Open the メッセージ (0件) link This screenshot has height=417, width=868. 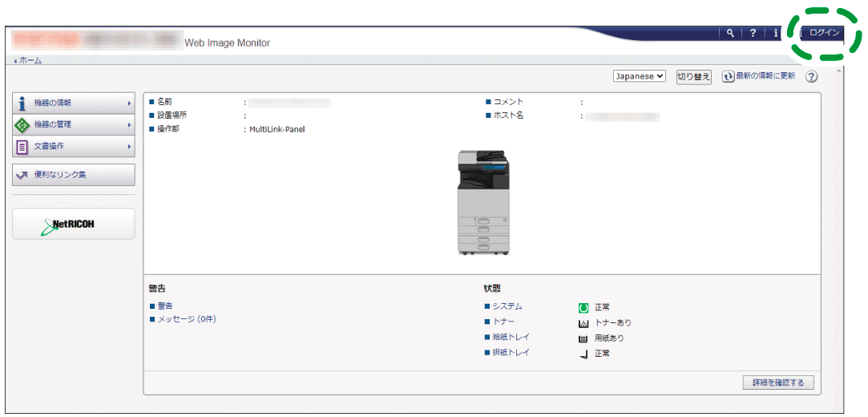point(186,319)
